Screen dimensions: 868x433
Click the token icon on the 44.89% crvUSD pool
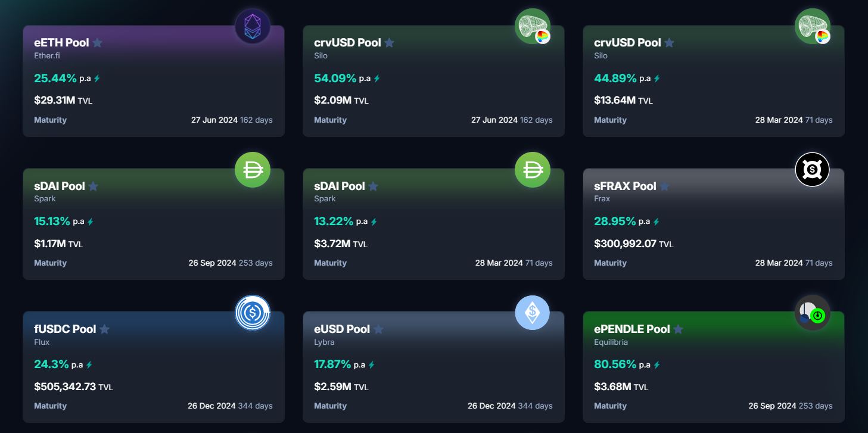click(813, 27)
